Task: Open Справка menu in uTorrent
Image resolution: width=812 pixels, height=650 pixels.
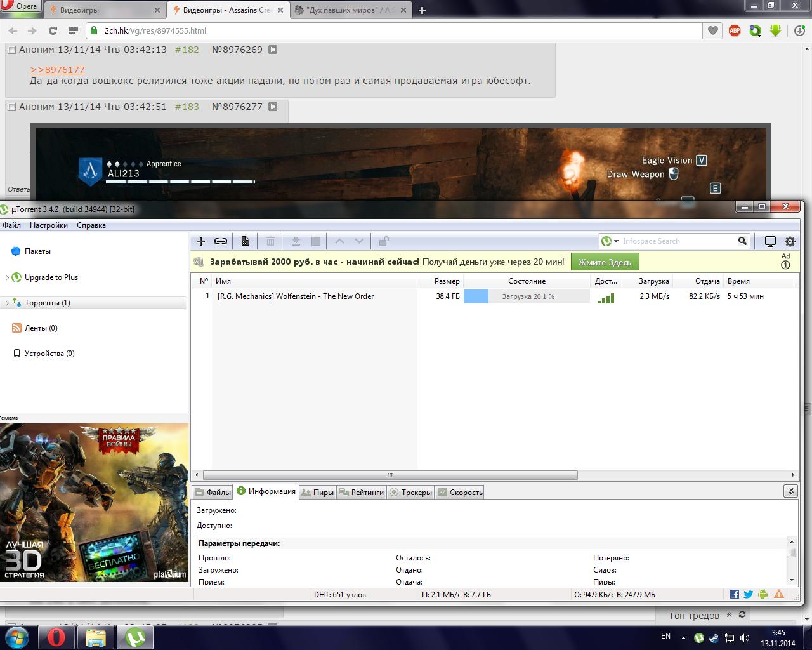Action: tap(91, 225)
